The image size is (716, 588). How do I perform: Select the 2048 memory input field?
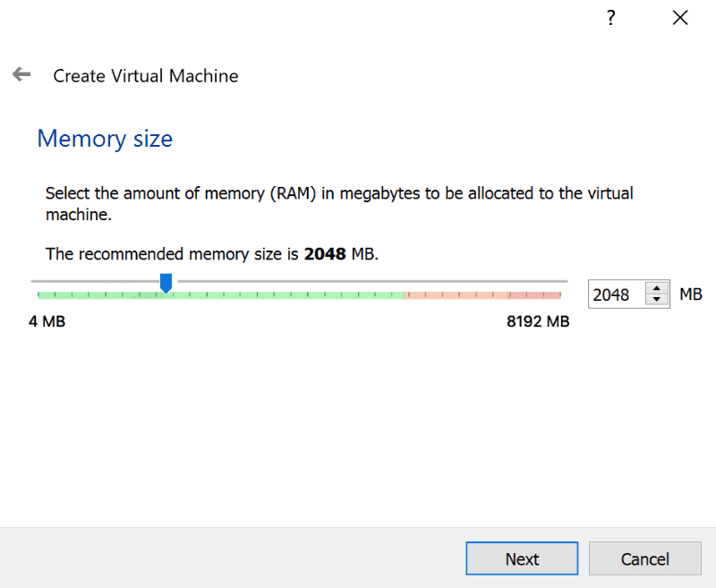coord(618,294)
